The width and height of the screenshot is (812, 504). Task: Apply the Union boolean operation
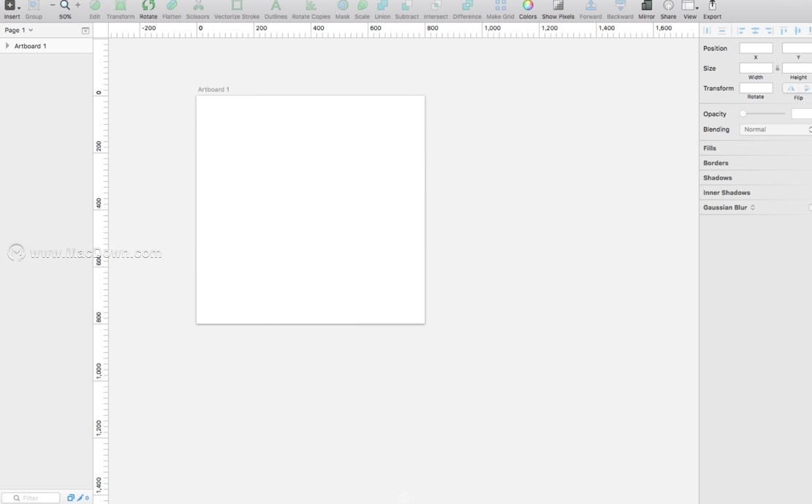(x=382, y=6)
